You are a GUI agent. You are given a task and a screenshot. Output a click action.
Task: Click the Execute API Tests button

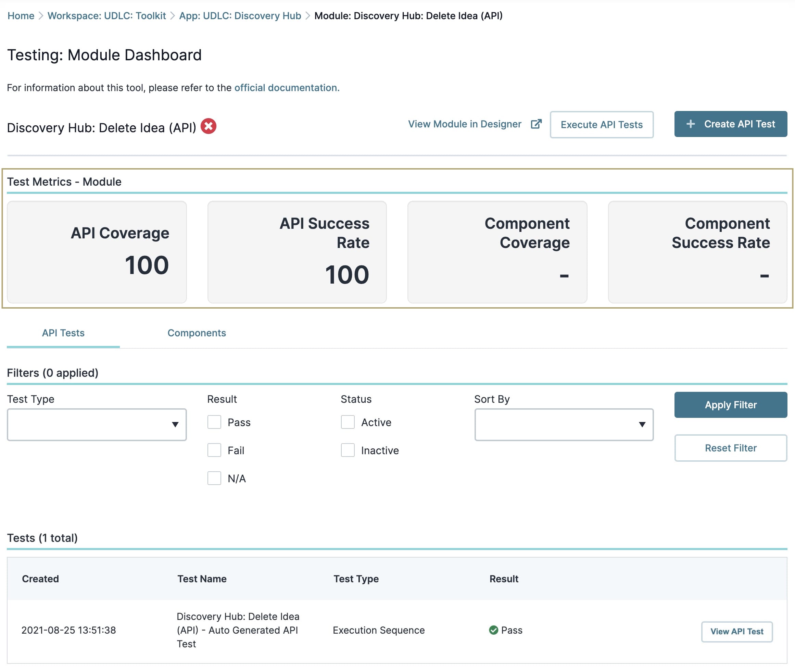(x=602, y=125)
